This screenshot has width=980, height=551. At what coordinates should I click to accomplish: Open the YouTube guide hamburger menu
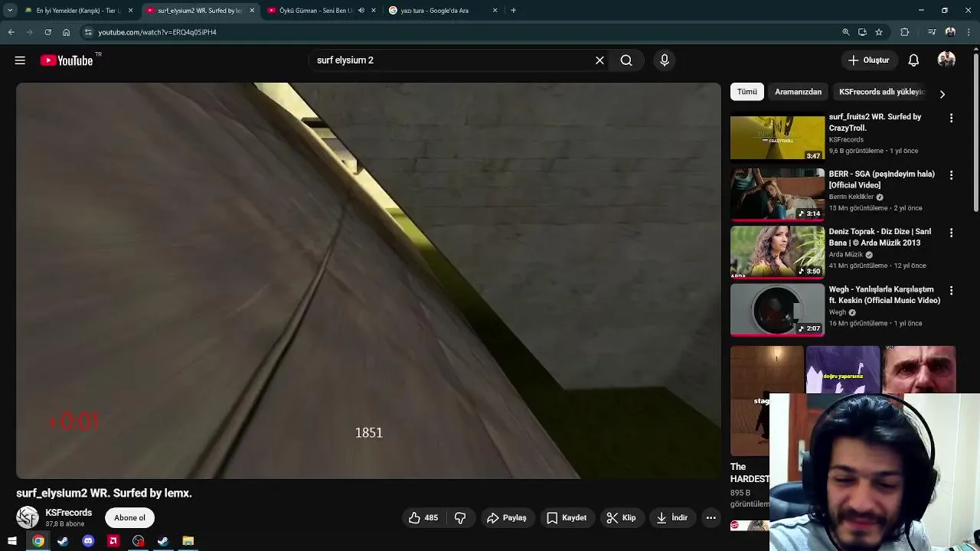(x=20, y=60)
